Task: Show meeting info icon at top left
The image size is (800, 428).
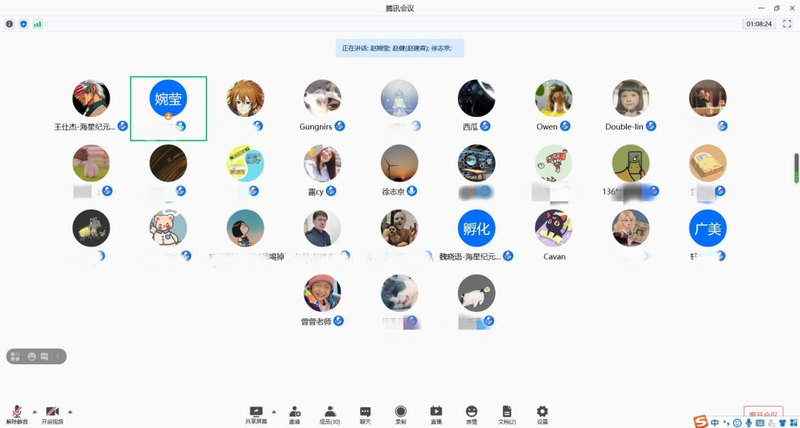Action: tap(10, 24)
